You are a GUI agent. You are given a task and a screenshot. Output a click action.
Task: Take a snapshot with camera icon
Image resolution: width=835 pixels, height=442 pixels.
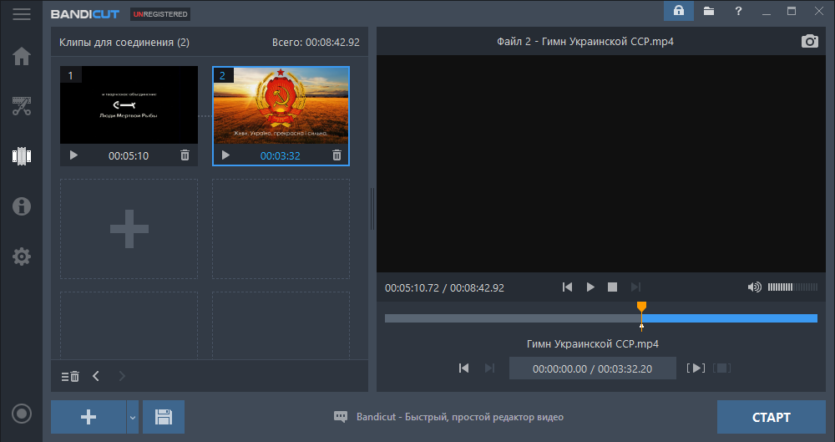(809, 42)
